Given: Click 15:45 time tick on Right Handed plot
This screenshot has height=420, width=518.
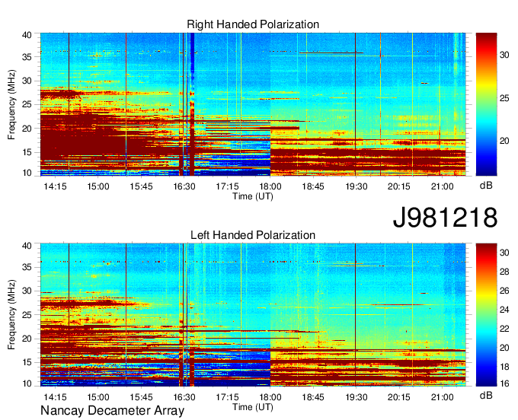Looking at the screenshot, I should (141, 186).
